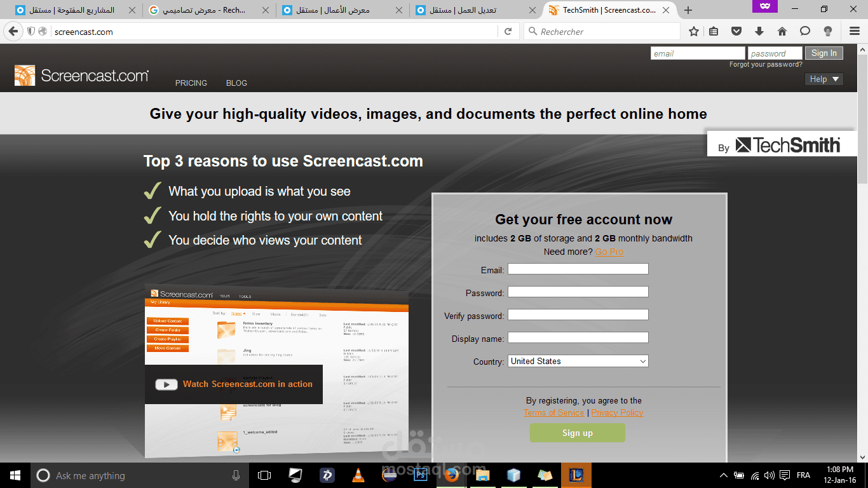Bookmark this page with the star icon
Image resolution: width=868 pixels, height=488 pixels.
[694, 31]
